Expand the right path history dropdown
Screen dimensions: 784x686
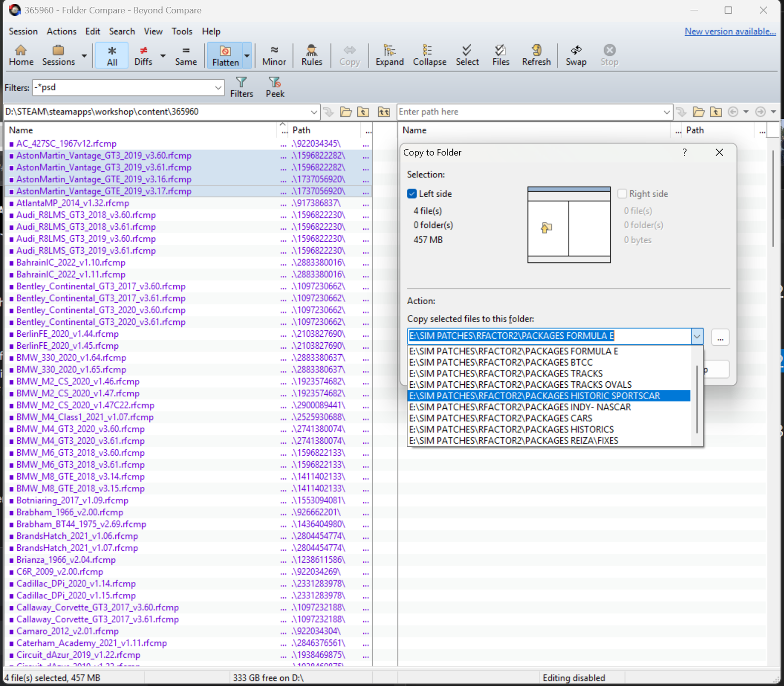tap(667, 112)
